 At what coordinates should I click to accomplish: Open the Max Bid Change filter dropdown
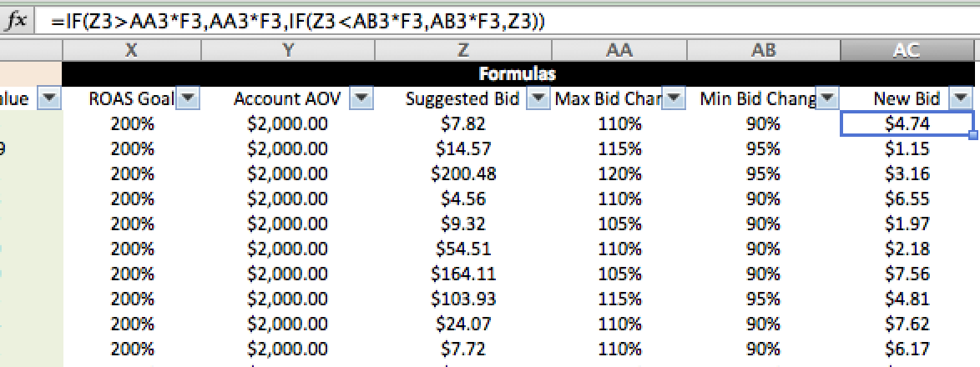pos(673,98)
